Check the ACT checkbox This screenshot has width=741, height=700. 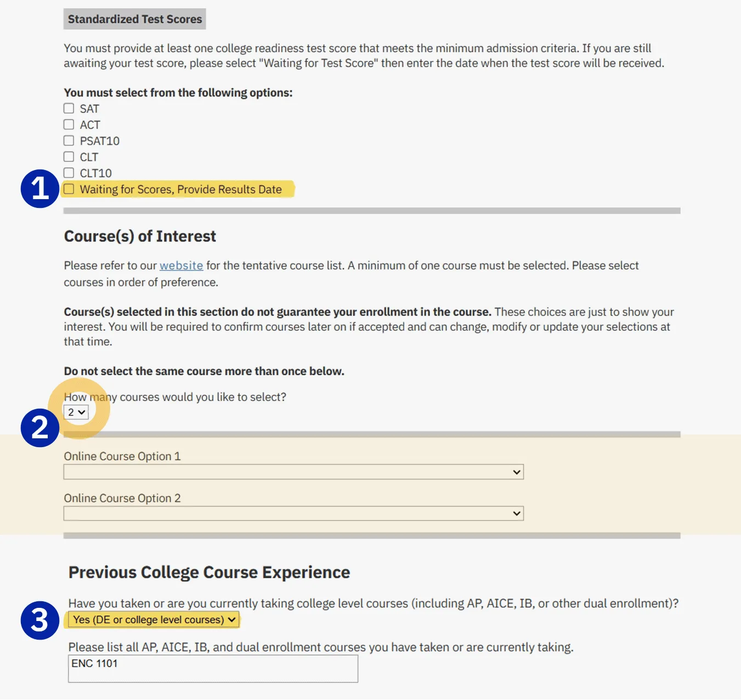click(x=69, y=125)
